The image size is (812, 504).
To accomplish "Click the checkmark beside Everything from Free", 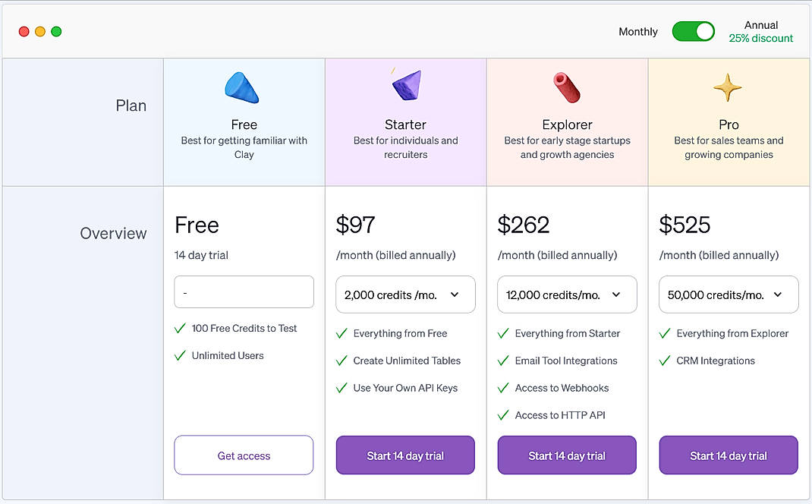I will (341, 333).
